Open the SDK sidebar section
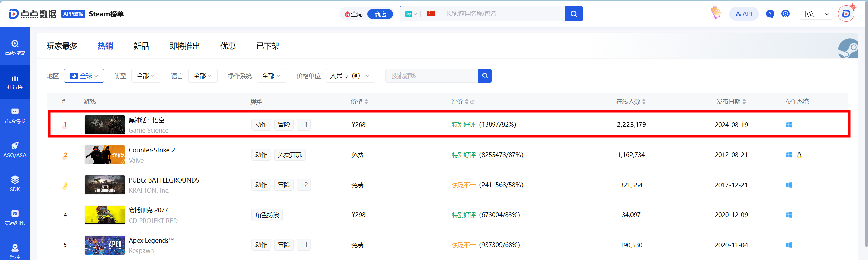The width and height of the screenshot is (868, 260). (15, 184)
